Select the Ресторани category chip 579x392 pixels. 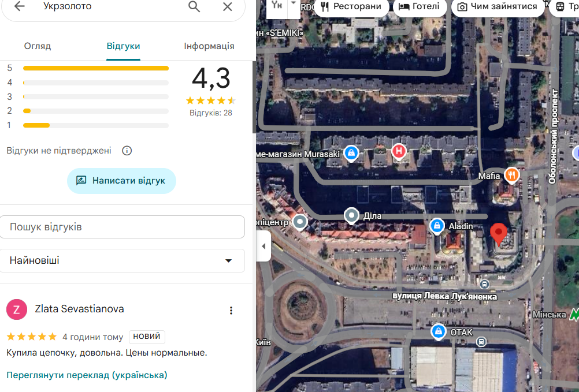tap(351, 6)
